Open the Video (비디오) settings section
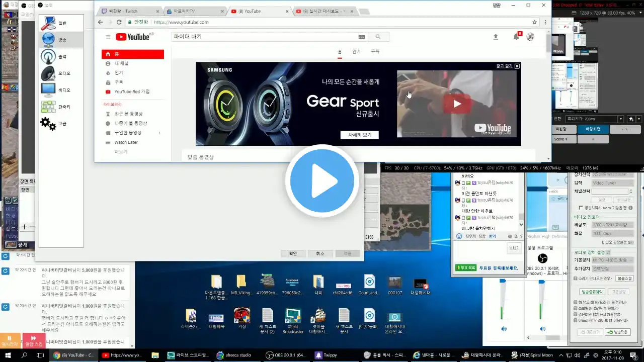Screen dimensions: 644x362 (x=60, y=90)
